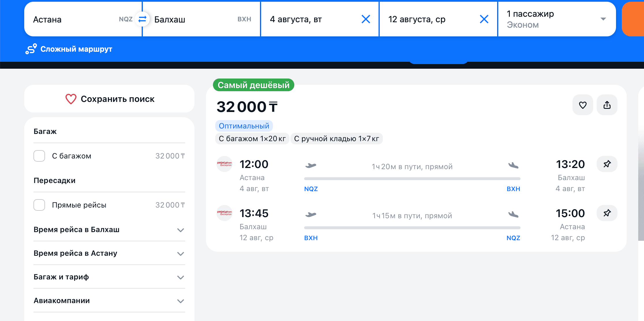Open the passenger and class dropdown

tap(557, 19)
